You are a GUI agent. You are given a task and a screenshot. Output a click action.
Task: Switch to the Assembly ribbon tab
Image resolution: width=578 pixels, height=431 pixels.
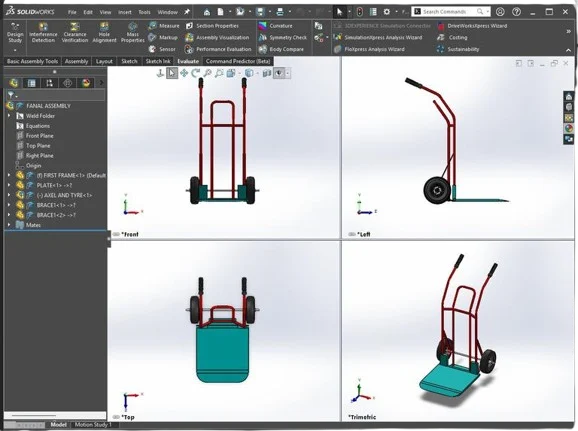pos(76,61)
